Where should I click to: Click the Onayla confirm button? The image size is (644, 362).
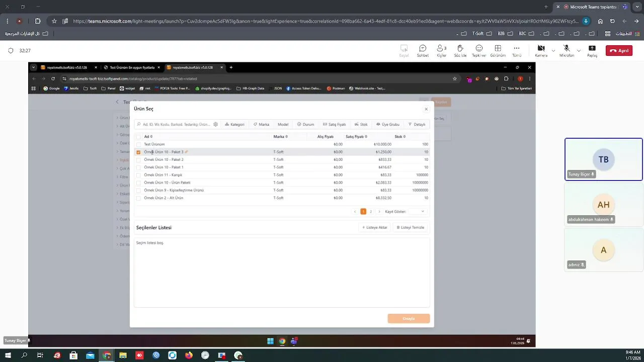[409, 318]
